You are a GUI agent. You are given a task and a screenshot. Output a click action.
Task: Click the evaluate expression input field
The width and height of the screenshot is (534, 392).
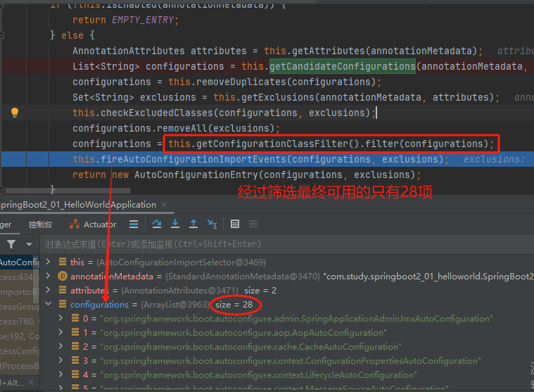coord(286,244)
